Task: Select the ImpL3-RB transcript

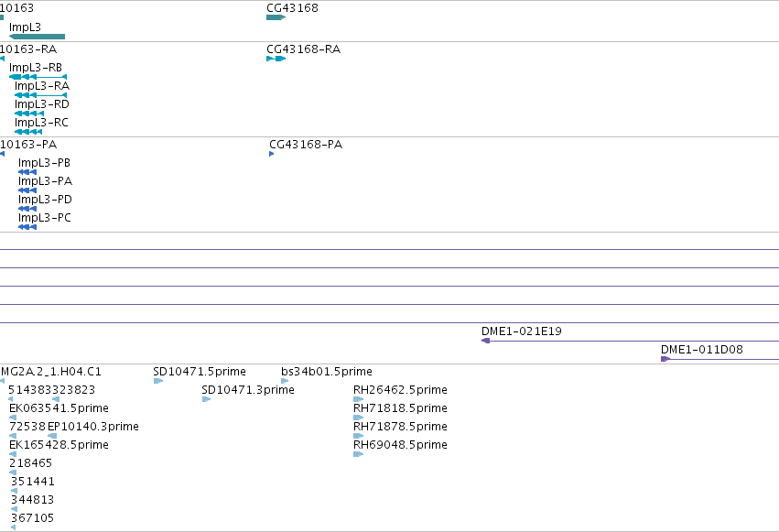Action: pyautogui.click(x=38, y=77)
